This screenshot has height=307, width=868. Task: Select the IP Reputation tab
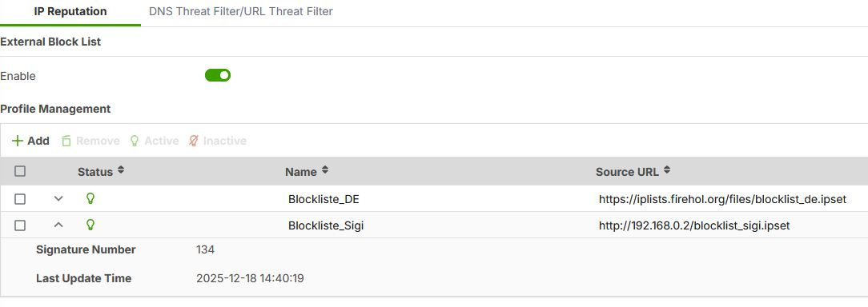[x=70, y=12]
